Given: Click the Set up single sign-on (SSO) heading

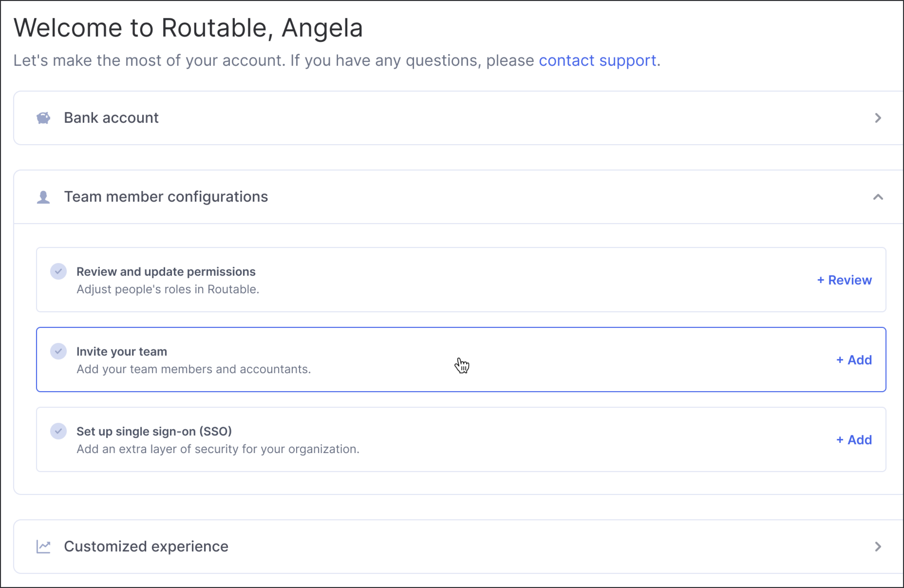Looking at the screenshot, I should click(154, 432).
